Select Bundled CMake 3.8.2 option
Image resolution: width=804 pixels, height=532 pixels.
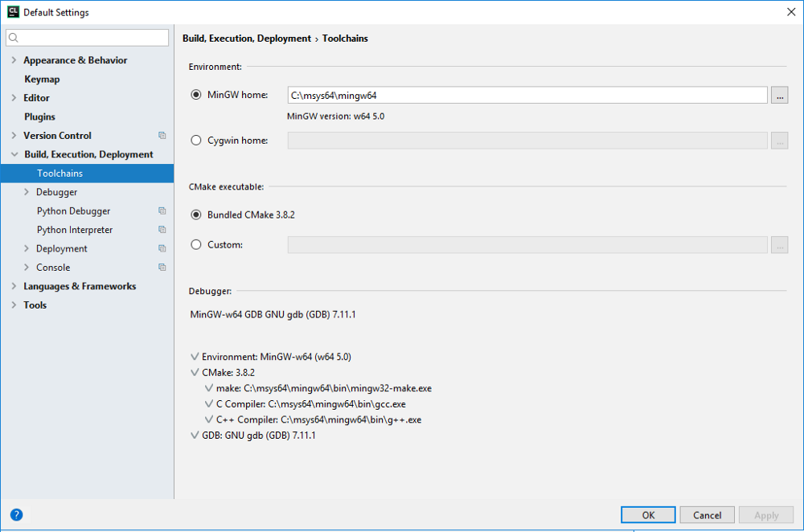tap(196, 215)
